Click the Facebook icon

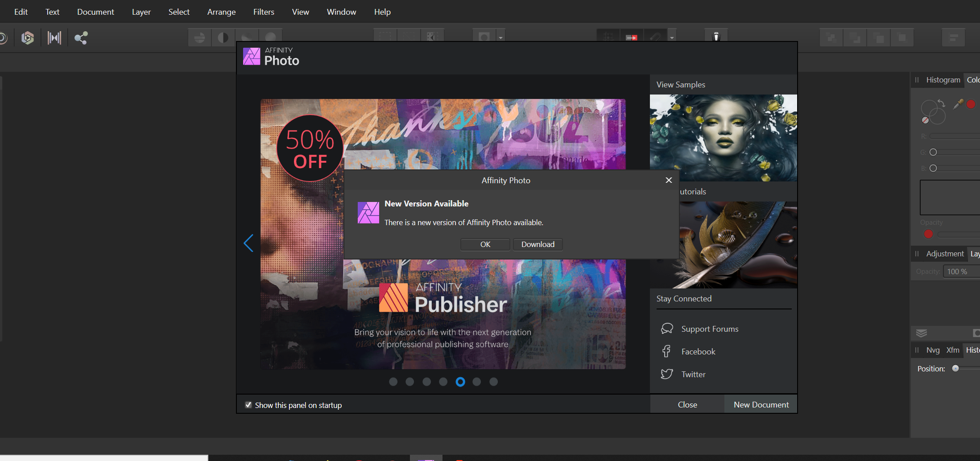[x=666, y=351]
